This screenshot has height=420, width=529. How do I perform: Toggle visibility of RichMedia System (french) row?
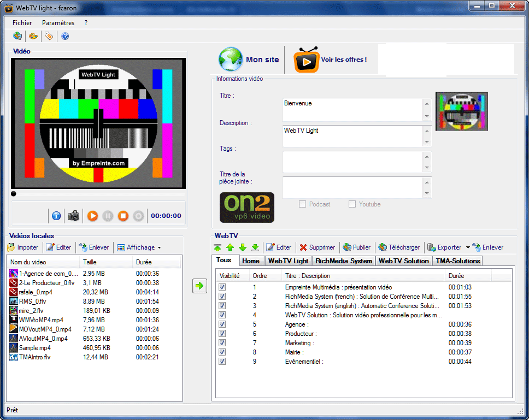222,297
